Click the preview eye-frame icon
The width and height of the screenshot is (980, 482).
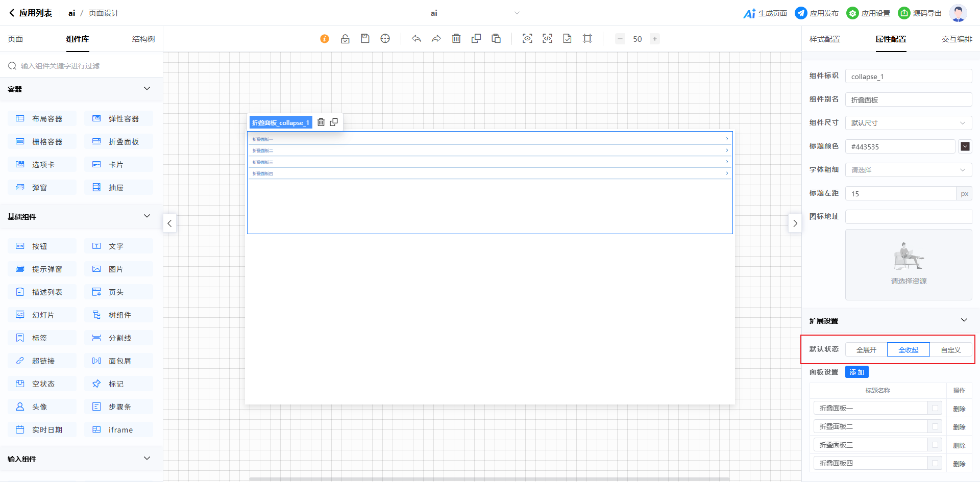click(527, 39)
